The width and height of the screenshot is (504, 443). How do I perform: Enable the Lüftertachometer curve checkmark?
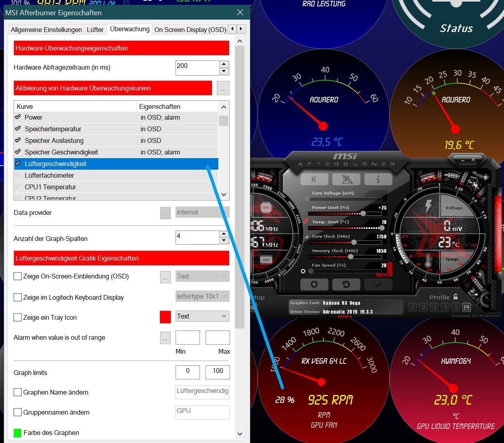(18, 175)
